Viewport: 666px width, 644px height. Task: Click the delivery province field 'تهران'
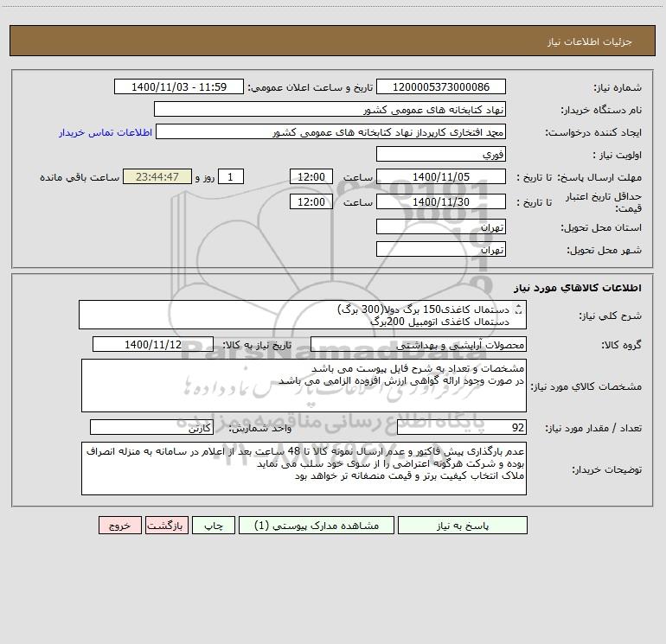coord(441,226)
